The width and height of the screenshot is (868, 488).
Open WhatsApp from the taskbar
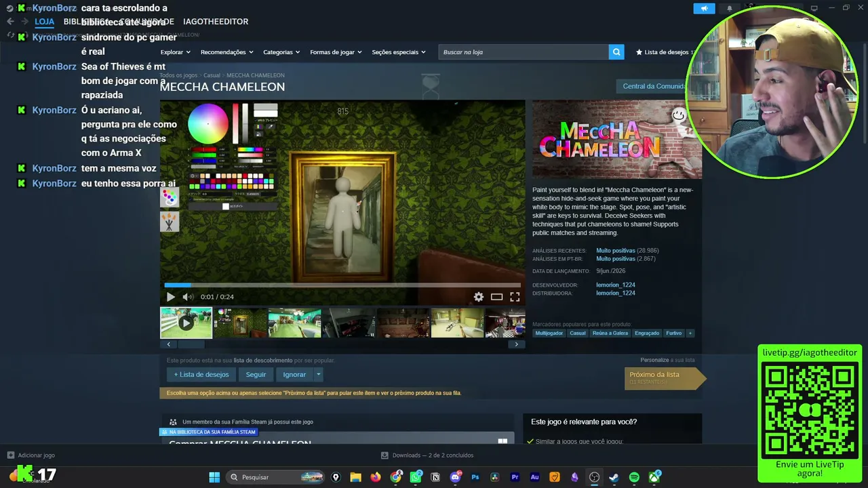click(416, 477)
